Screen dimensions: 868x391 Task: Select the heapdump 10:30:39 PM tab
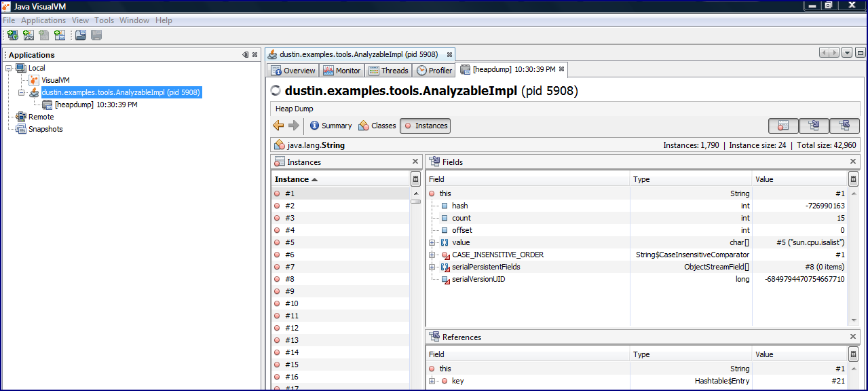pyautogui.click(x=513, y=69)
